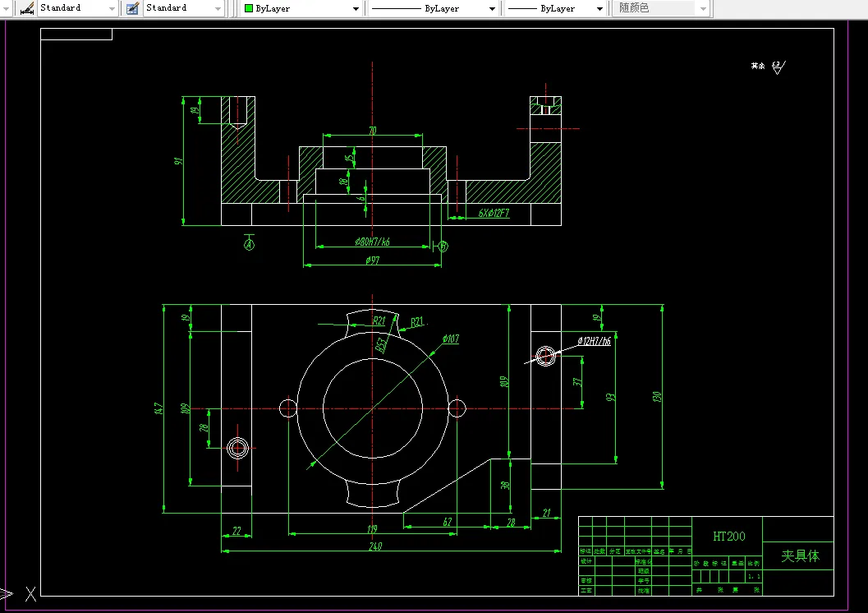Select the 21 dimension text
This screenshot has width=868, height=613.
(x=546, y=513)
